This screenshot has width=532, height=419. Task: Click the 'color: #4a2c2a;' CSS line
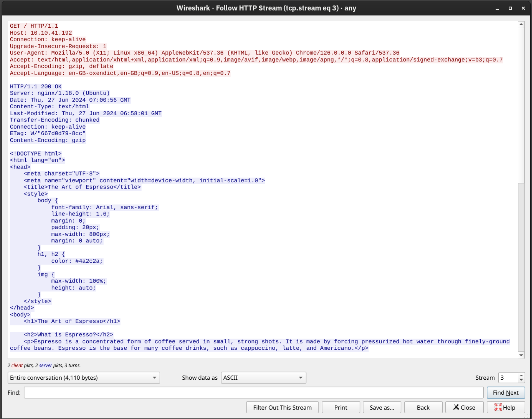click(x=77, y=261)
